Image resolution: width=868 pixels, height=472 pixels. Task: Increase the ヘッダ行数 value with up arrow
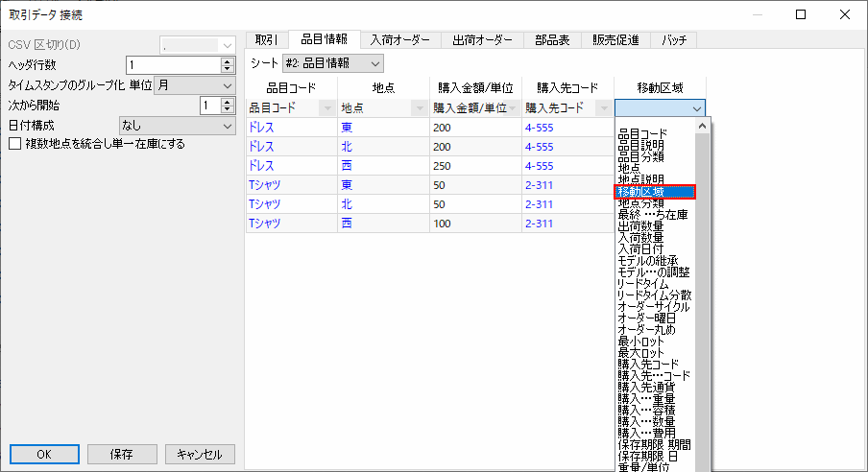tap(227, 60)
